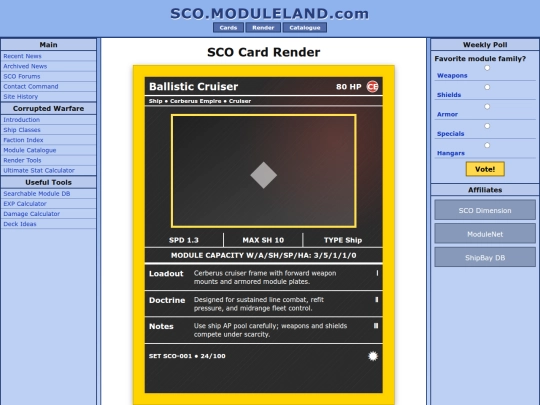The height and width of the screenshot is (405, 540).
Task: Open Ultimate Stat Calculator
Action: point(39,170)
